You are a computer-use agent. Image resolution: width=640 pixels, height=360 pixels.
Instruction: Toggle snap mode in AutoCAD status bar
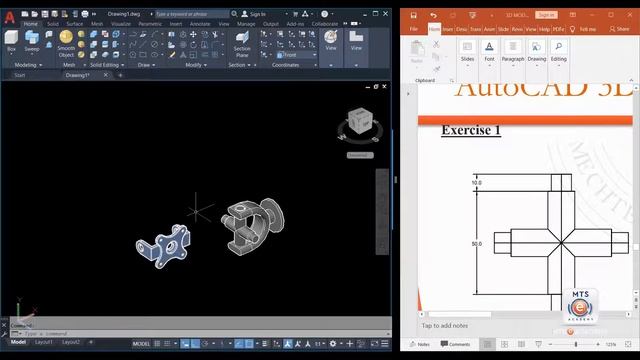[167, 344]
